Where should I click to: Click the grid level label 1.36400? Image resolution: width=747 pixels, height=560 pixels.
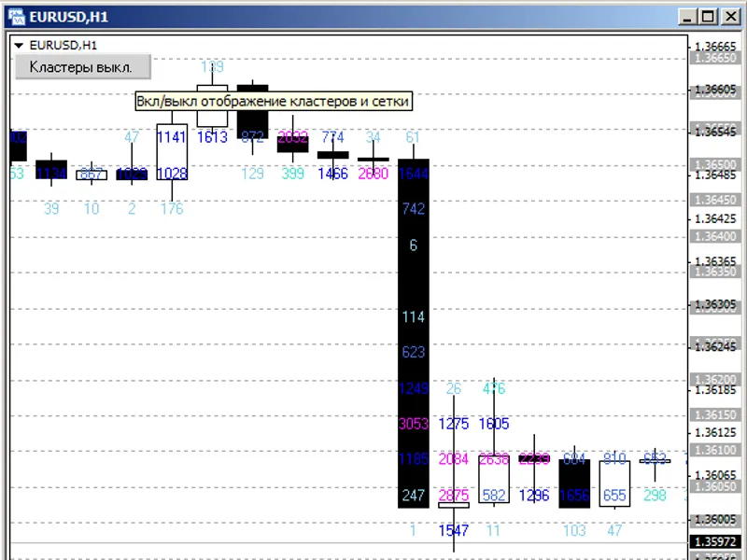point(715,237)
